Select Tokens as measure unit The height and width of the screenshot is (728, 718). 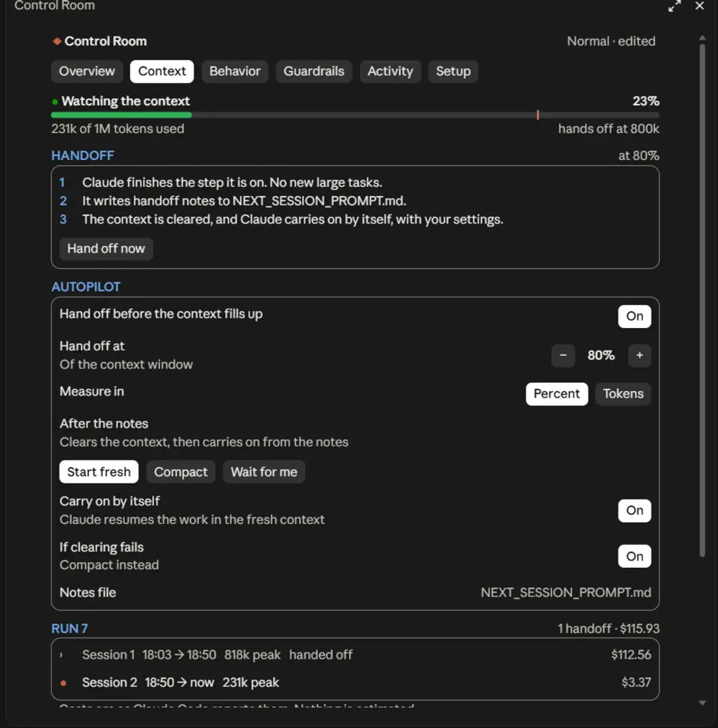click(x=623, y=394)
